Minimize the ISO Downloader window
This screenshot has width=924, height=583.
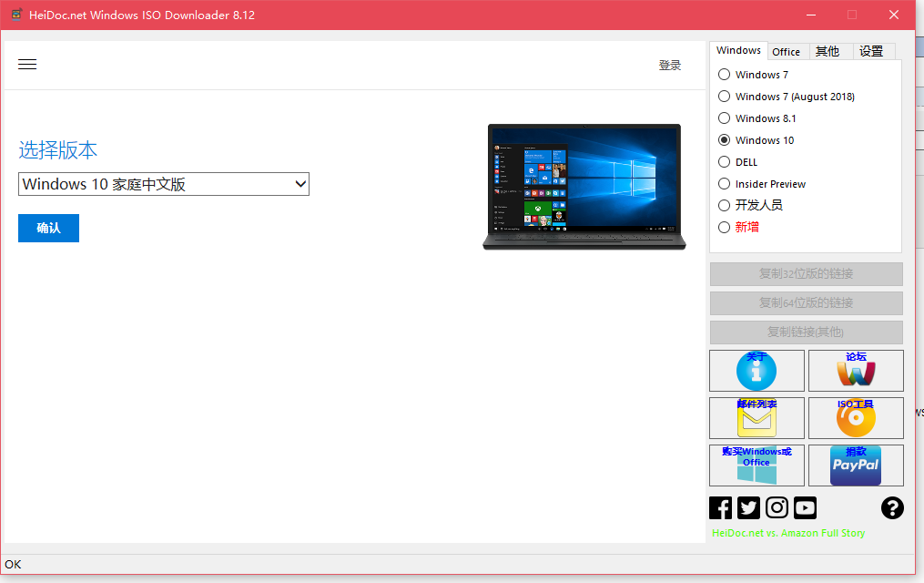point(811,15)
